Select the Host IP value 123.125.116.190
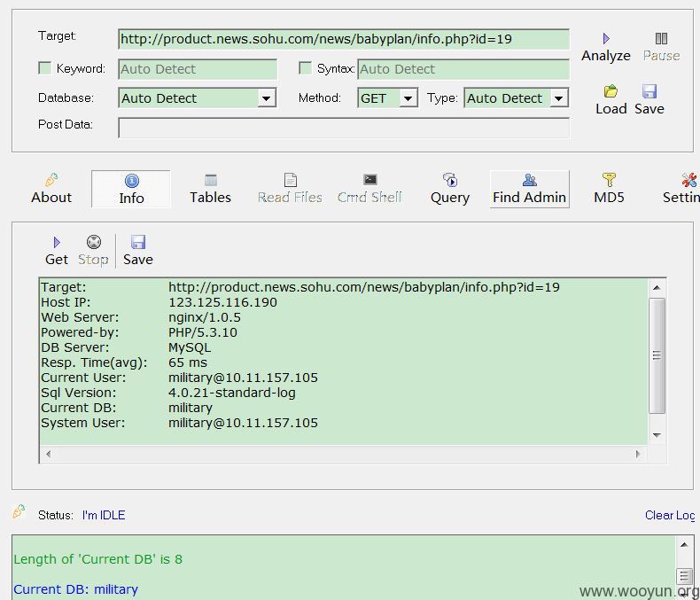 click(222, 302)
